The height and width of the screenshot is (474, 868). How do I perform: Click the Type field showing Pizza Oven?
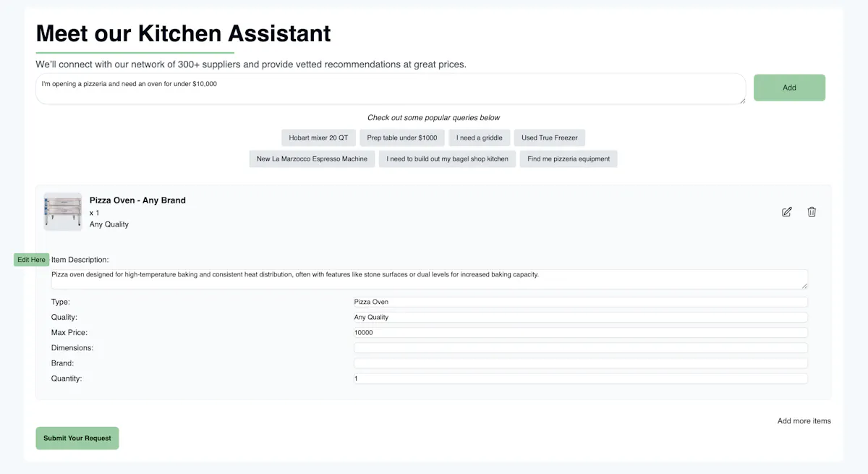coord(581,302)
